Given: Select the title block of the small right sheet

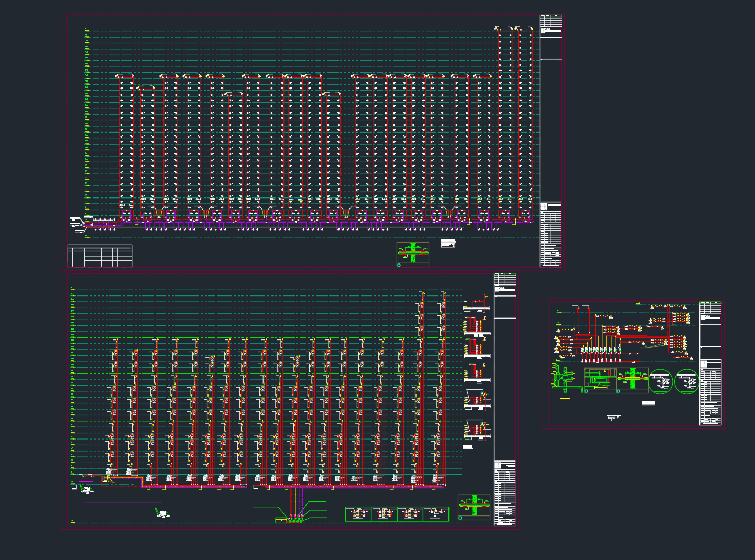Looking at the screenshot, I should tap(710, 363).
